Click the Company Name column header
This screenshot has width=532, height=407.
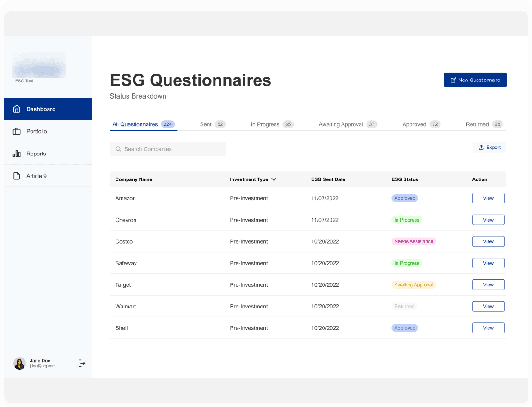point(134,179)
